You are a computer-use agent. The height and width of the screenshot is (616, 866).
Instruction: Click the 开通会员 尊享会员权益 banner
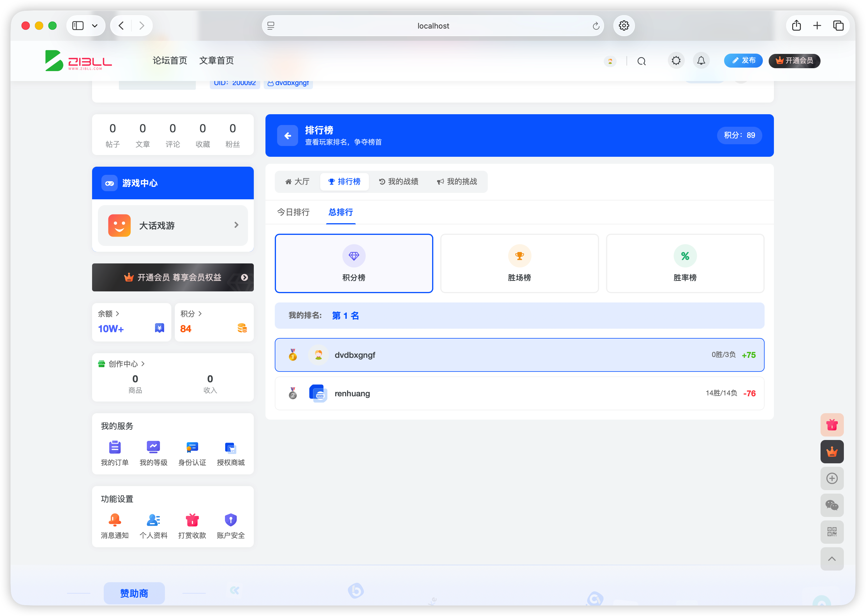click(173, 277)
